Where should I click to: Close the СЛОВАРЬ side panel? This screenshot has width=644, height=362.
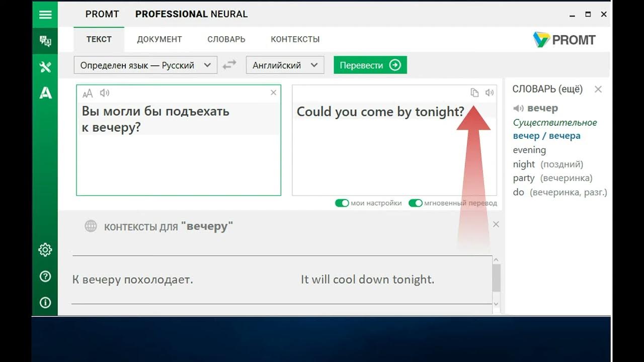click(x=598, y=89)
